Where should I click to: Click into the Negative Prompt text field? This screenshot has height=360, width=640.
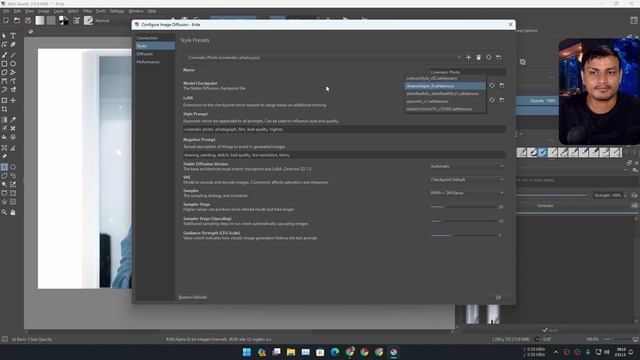[344, 155]
